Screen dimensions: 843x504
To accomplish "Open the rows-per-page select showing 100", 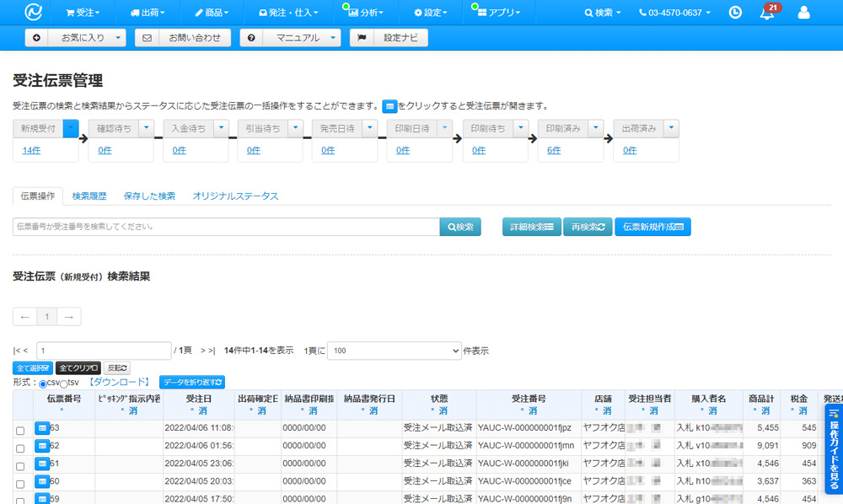I will pyautogui.click(x=394, y=351).
